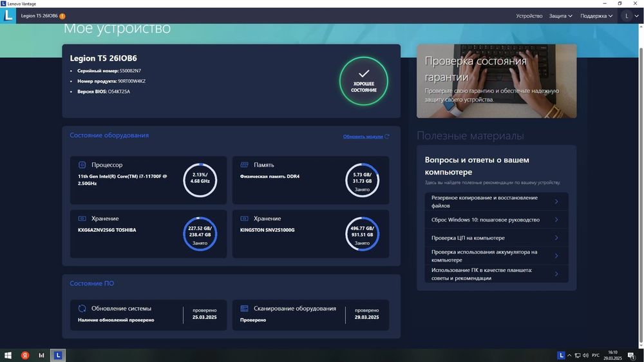Open the notification center icon
Screen dimensions: 644x362
[631, 356]
